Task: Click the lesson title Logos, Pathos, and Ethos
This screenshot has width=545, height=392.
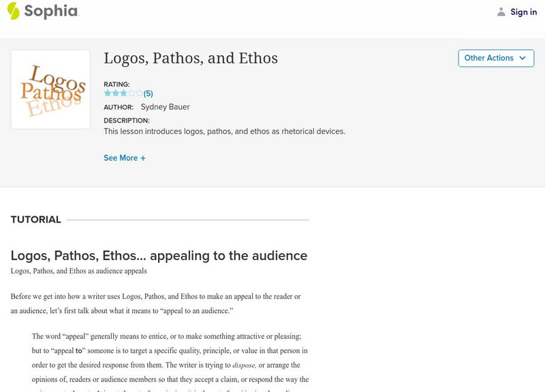Action: click(191, 59)
